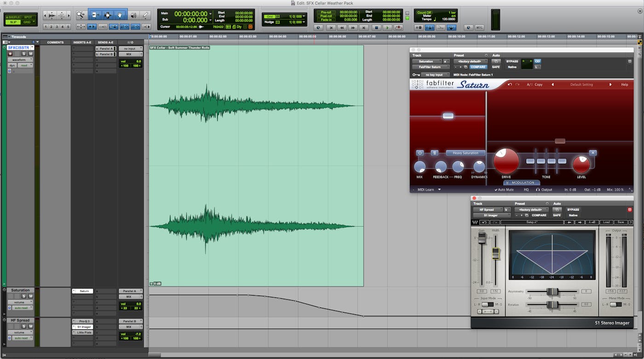644x359 pixels.
Task: Click the Go to End transport button
Action: 364,28
